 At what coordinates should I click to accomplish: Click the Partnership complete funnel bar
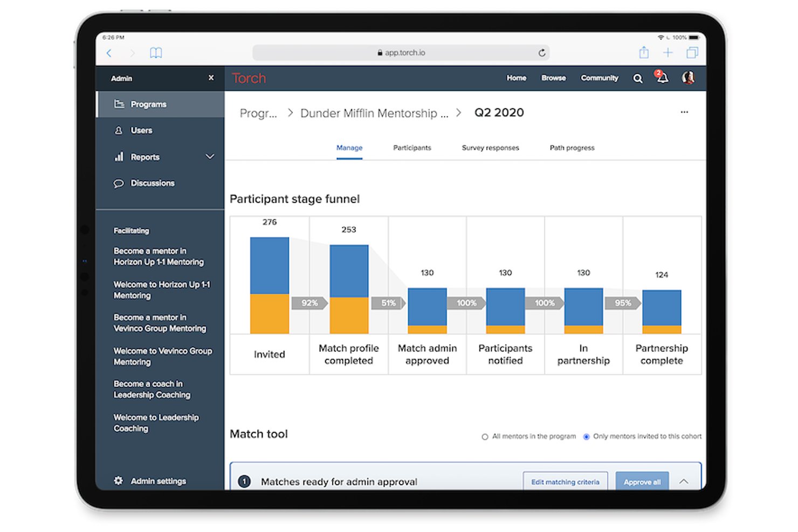(x=662, y=312)
